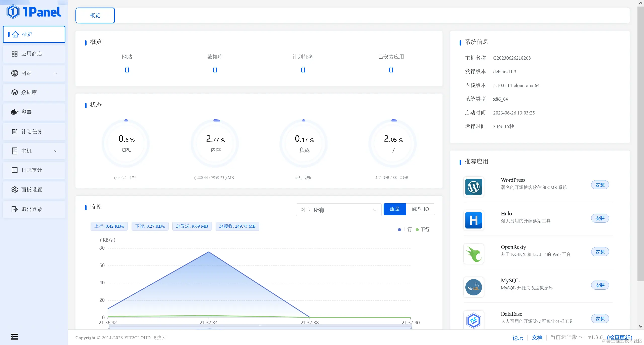Collapse sidebar with bottom menu icon

pyautogui.click(x=14, y=336)
